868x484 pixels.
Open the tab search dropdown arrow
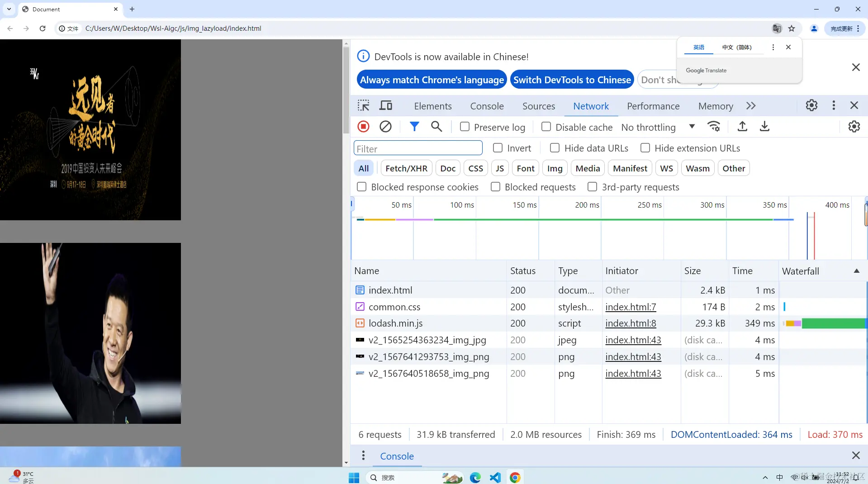click(x=9, y=9)
